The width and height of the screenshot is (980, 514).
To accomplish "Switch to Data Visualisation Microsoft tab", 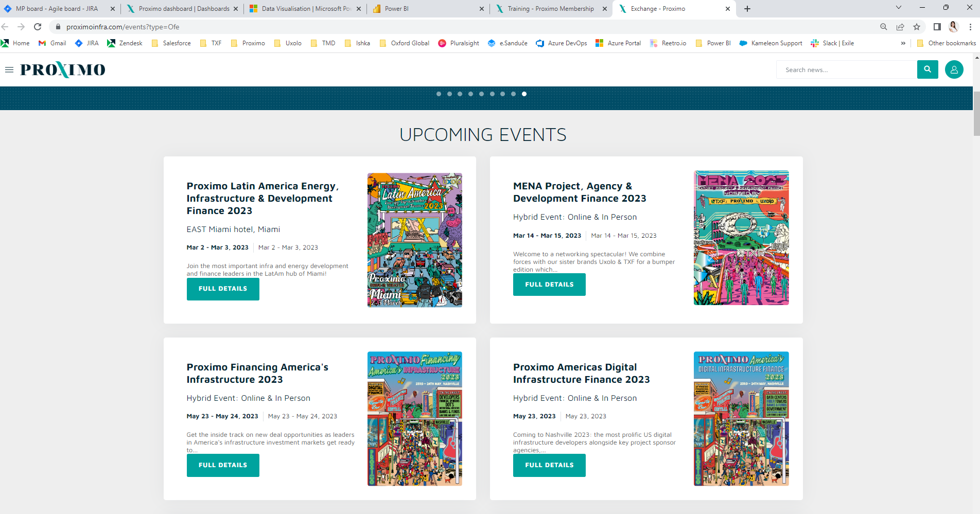I will (x=305, y=9).
